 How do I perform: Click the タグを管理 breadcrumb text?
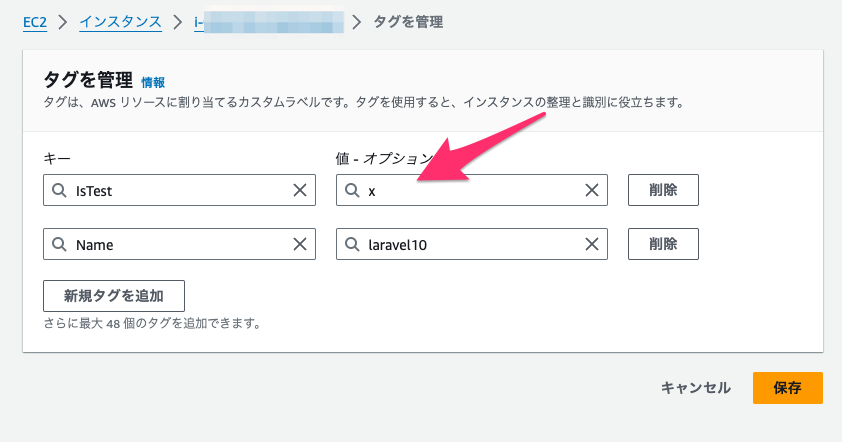point(408,22)
